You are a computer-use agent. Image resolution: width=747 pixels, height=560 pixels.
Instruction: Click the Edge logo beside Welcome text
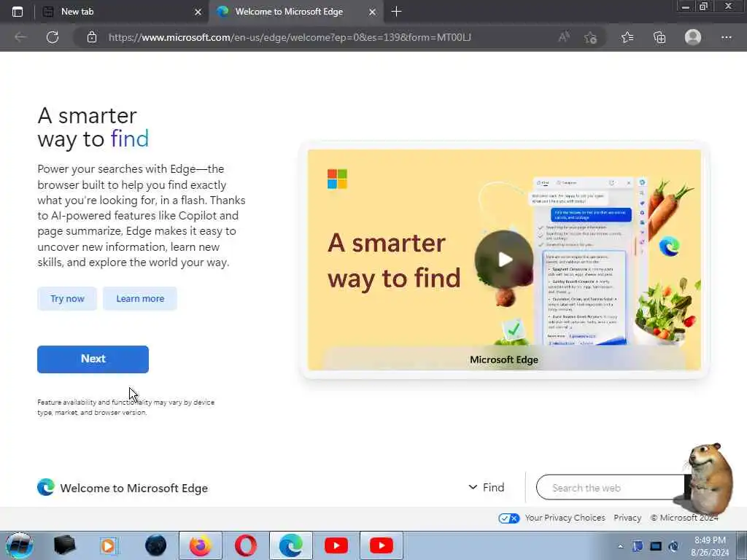pyautogui.click(x=46, y=487)
